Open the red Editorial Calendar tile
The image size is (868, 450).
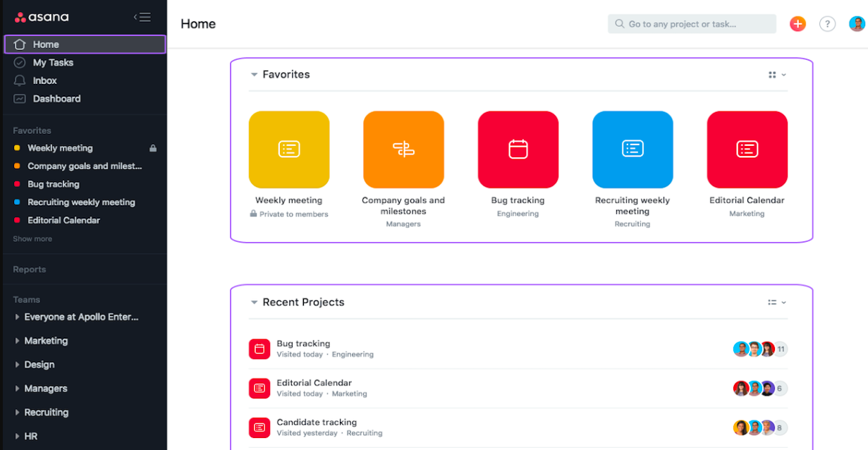(x=747, y=150)
